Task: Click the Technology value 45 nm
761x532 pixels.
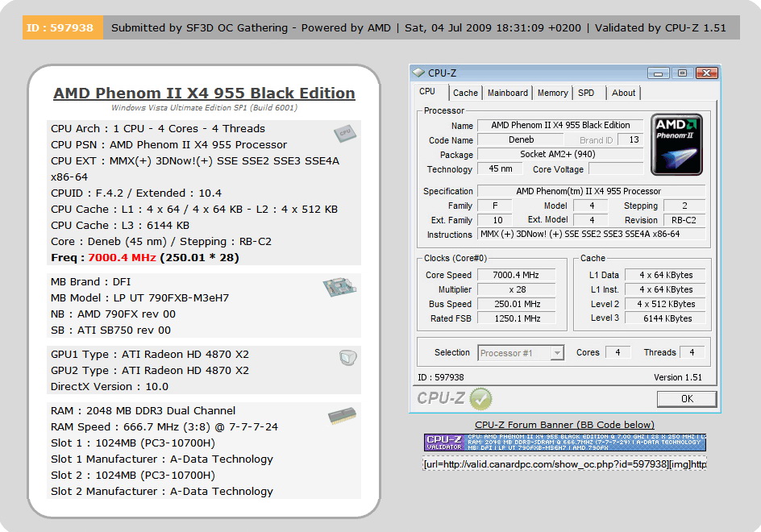Action: point(501,169)
